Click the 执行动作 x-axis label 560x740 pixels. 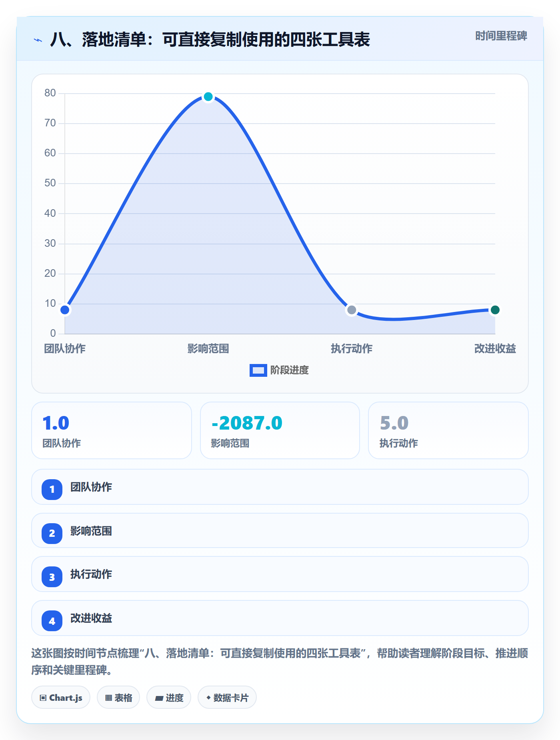point(352,349)
